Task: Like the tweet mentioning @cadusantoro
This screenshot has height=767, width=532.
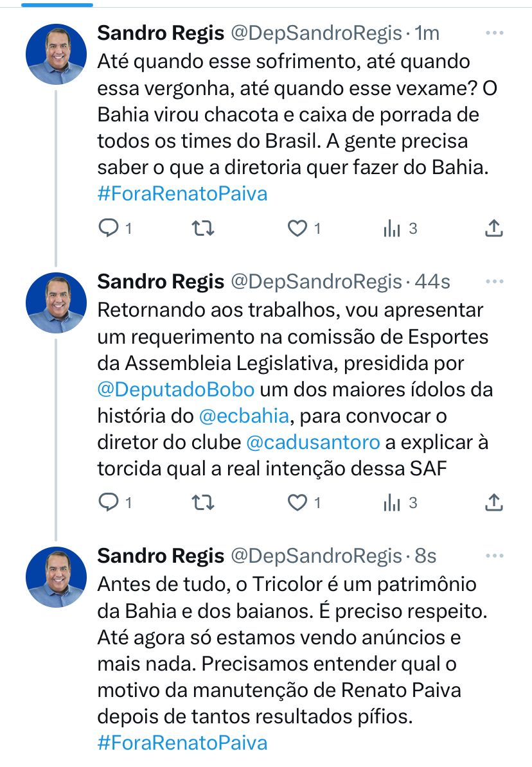Action: click(297, 503)
